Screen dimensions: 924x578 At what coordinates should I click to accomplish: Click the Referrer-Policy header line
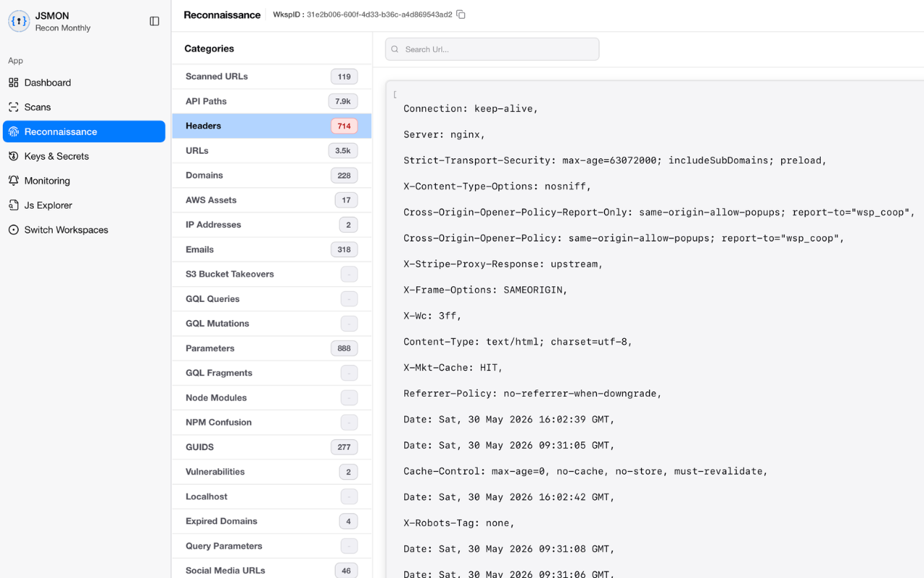point(533,394)
